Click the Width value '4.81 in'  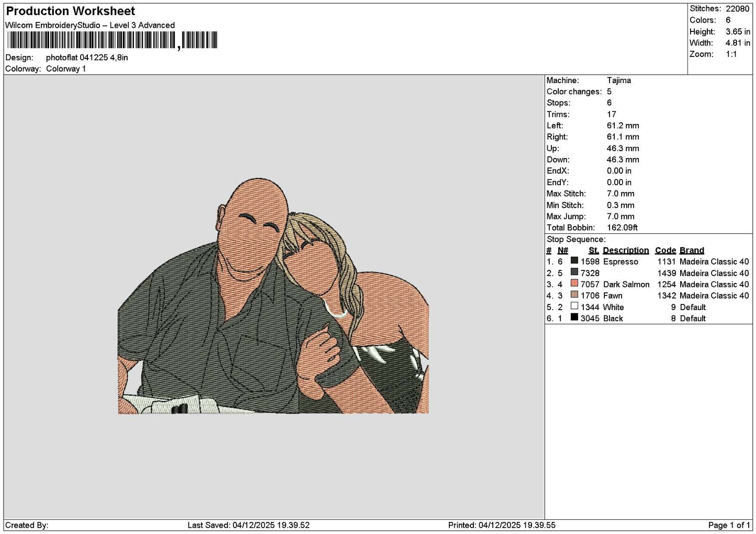(738, 43)
